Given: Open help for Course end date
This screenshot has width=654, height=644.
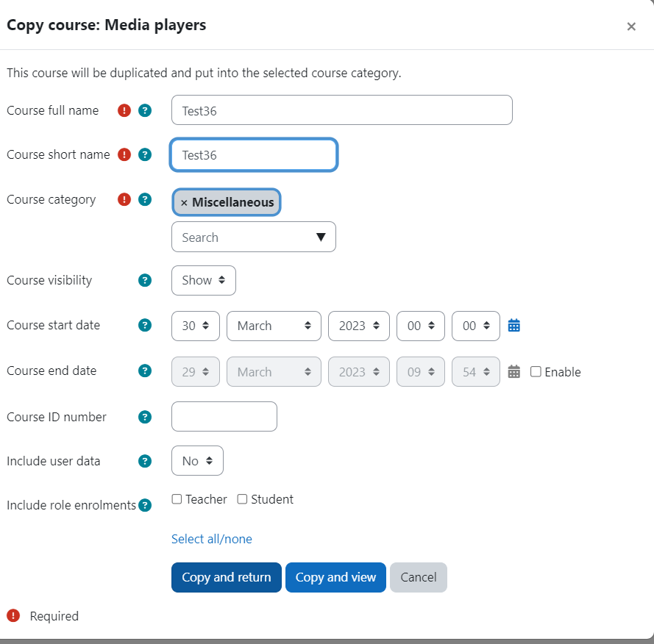Looking at the screenshot, I should click(x=145, y=371).
